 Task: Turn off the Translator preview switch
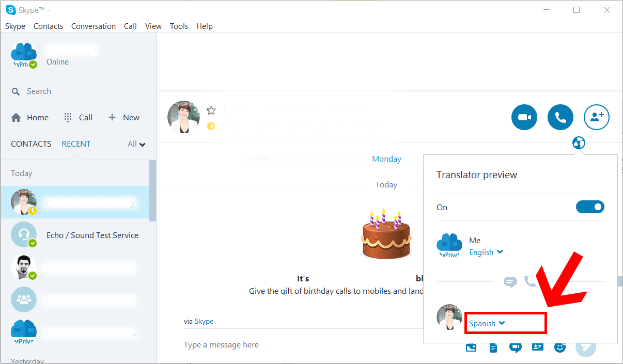[590, 207]
